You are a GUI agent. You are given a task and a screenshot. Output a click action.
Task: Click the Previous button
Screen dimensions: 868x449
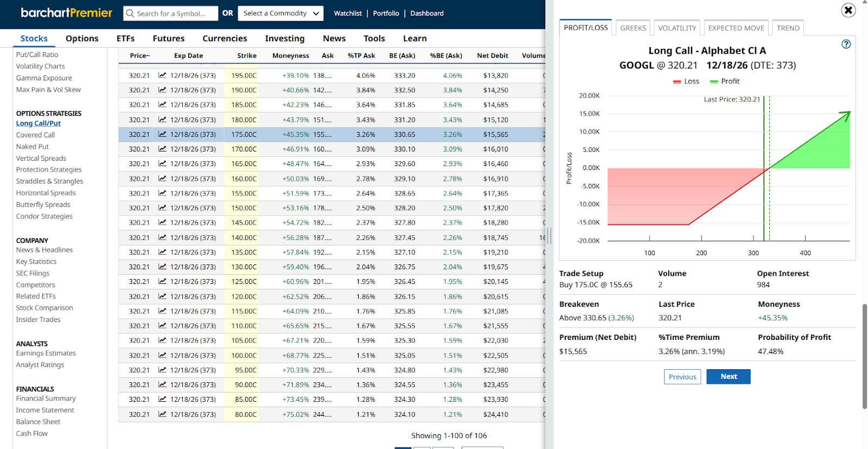pos(682,377)
